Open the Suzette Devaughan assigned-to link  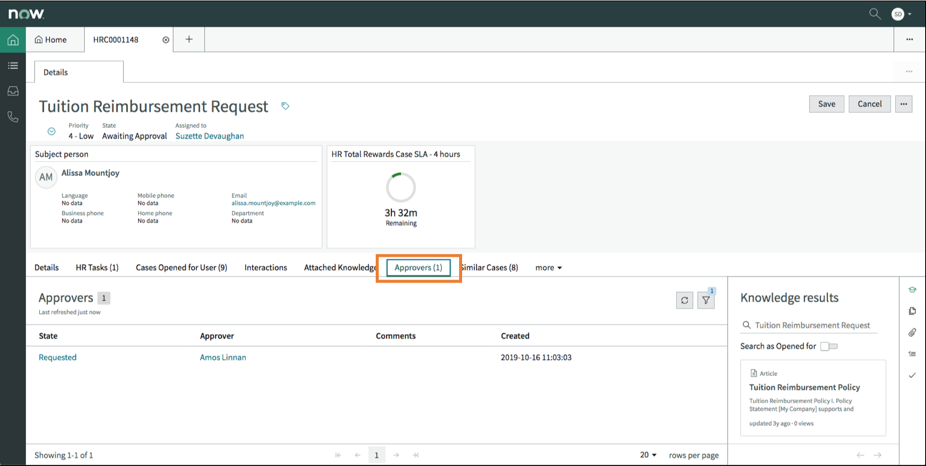(210, 136)
